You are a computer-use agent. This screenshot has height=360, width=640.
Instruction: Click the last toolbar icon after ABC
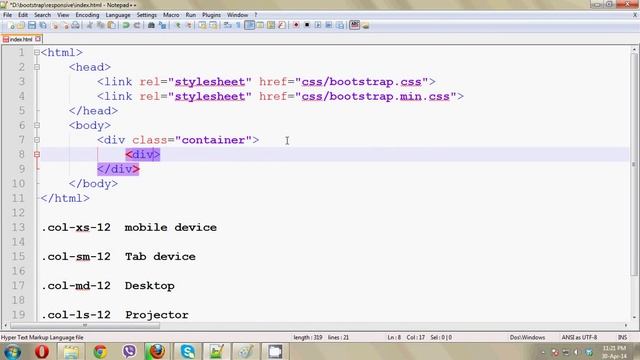(x=366, y=25)
